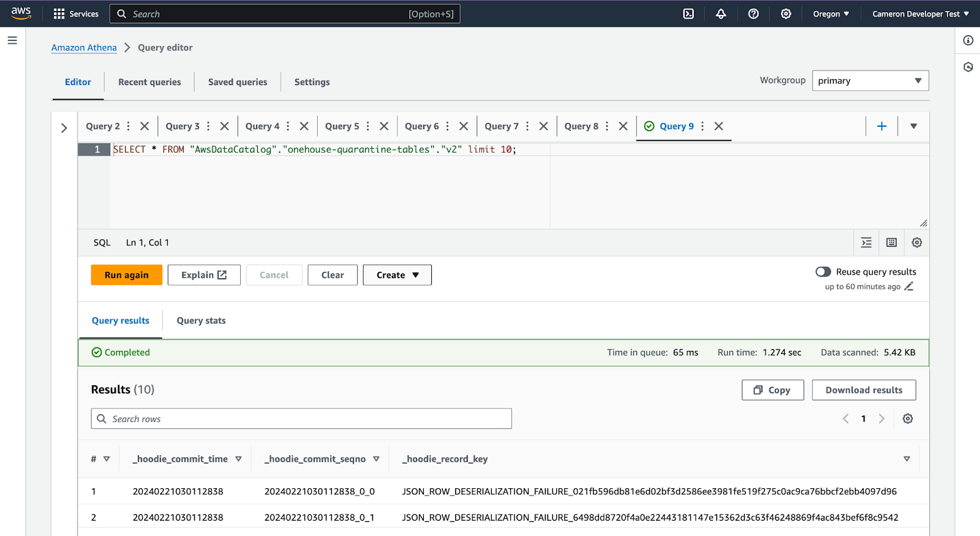Open the left hamburger navigation menu

click(x=12, y=40)
